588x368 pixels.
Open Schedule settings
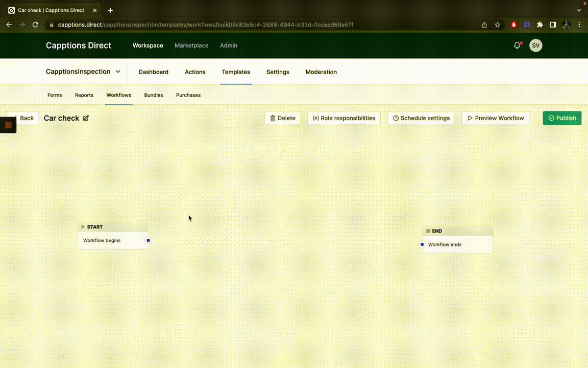click(421, 118)
